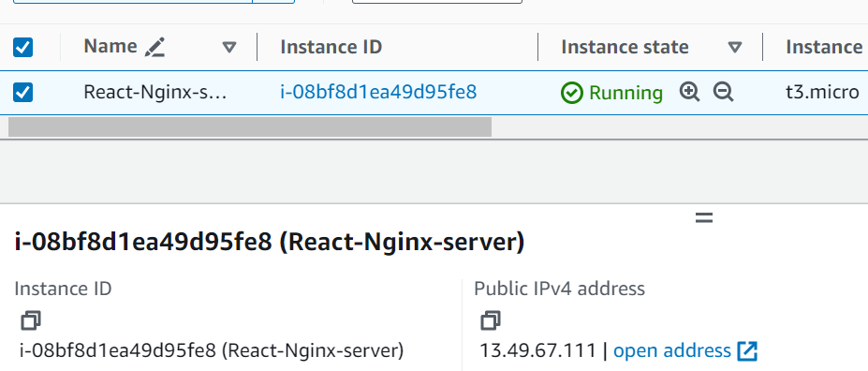This screenshot has width=868, height=371.
Task: Click the 13.49.67.111 IP address text
Action: click(538, 350)
